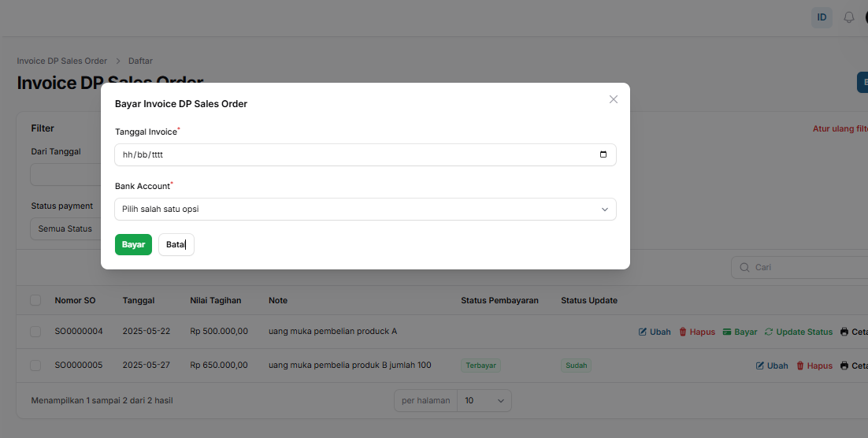Screen dimensions: 868x438
Task: Click the 2025-05-27 date cell
Action: (x=147, y=365)
